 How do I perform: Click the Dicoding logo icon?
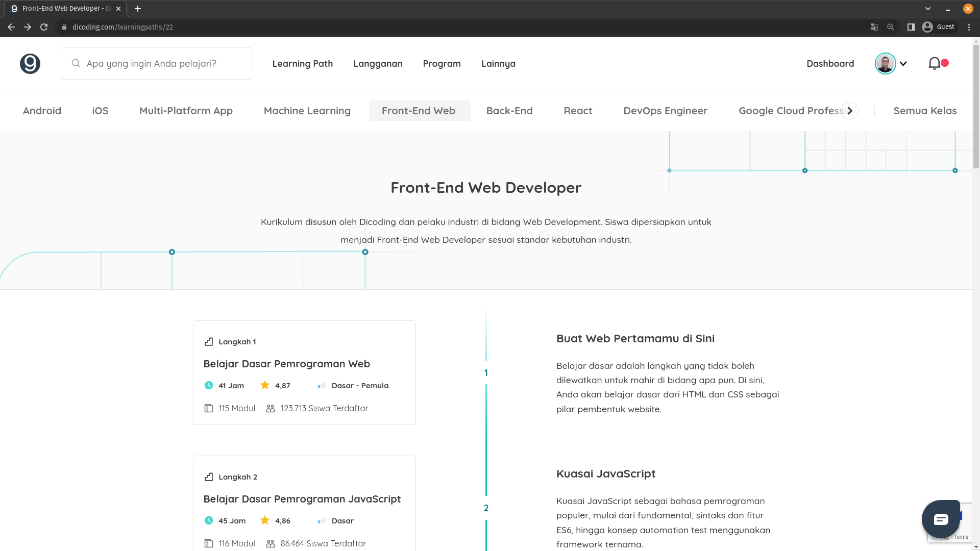pos(30,64)
